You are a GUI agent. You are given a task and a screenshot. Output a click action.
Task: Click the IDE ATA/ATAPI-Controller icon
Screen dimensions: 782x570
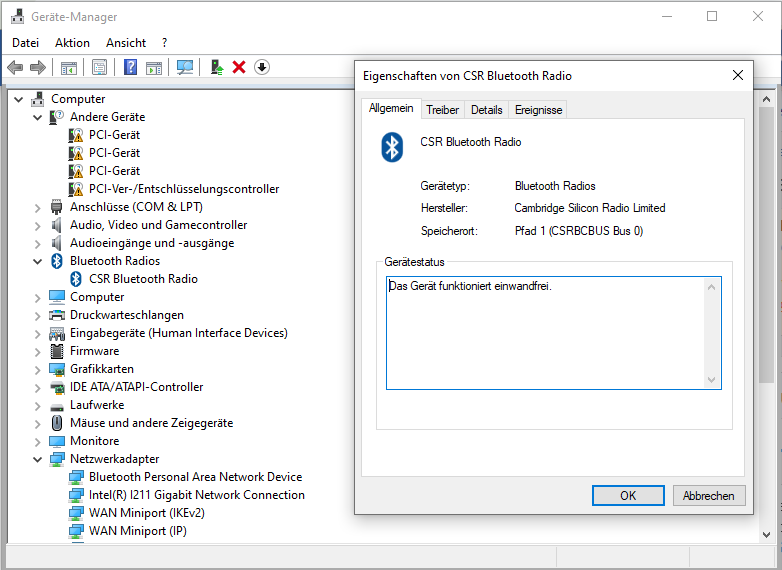(57, 387)
